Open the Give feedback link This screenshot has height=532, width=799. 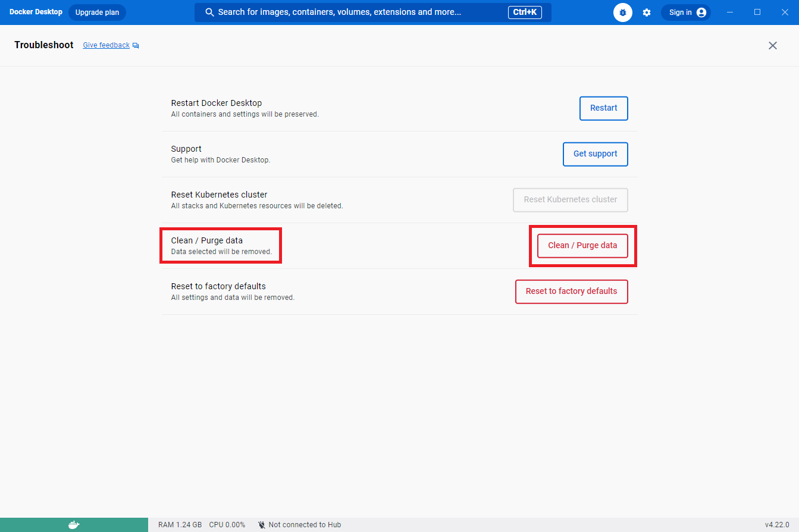coord(106,45)
